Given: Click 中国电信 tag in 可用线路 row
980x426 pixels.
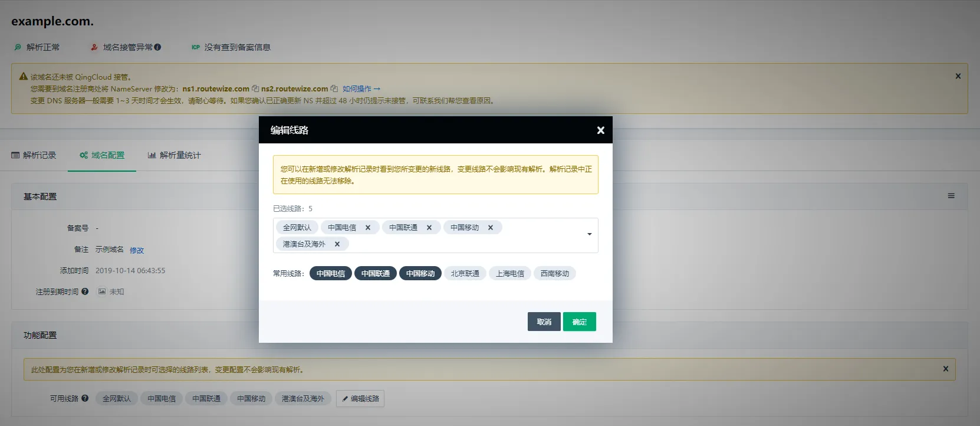Looking at the screenshot, I should tap(162, 399).
